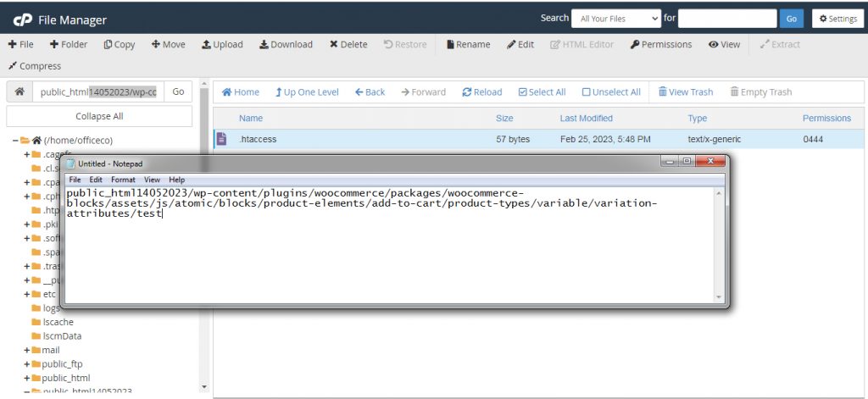Click the home icon beside path field
The width and height of the screenshot is (868, 399).
(x=19, y=91)
